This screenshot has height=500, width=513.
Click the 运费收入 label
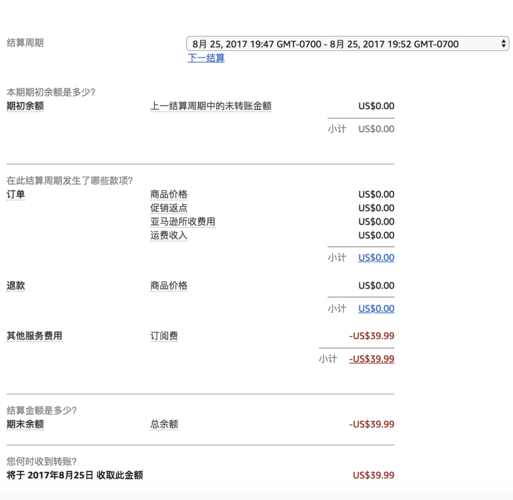point(169,235)
